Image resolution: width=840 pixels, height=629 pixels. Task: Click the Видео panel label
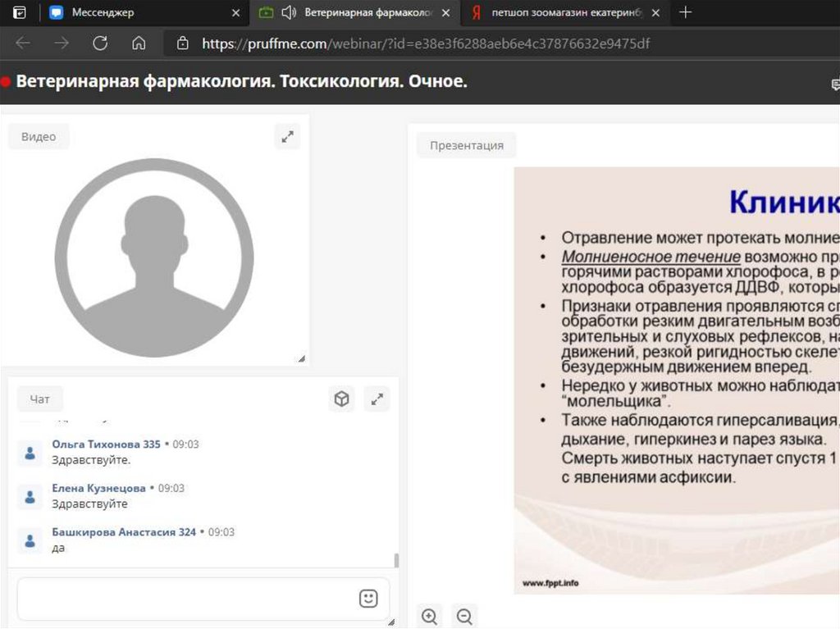tap(39, 137)
